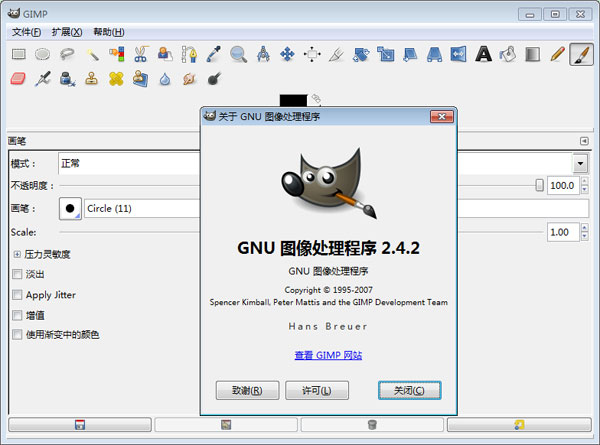The width and height of the screenshot is (600, 445).
Task: Select the Heal bandage tool
Action: pos(116,79)
